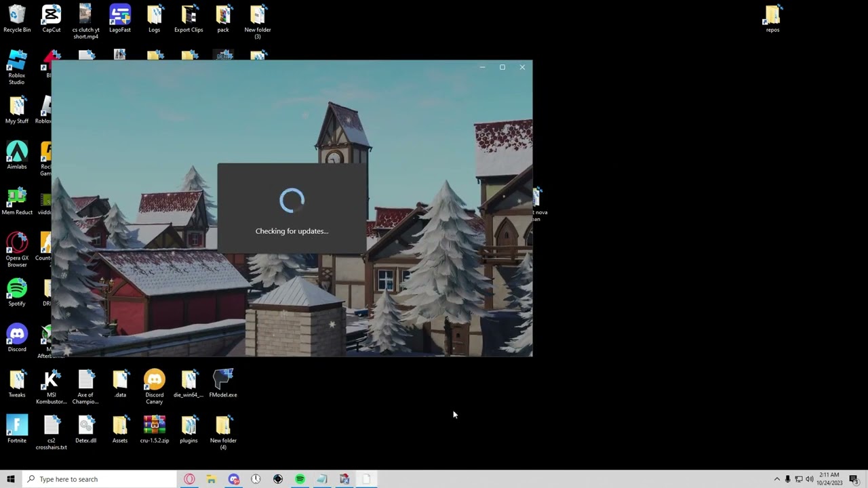Select the plugins folder on desktop

(189, 429)
